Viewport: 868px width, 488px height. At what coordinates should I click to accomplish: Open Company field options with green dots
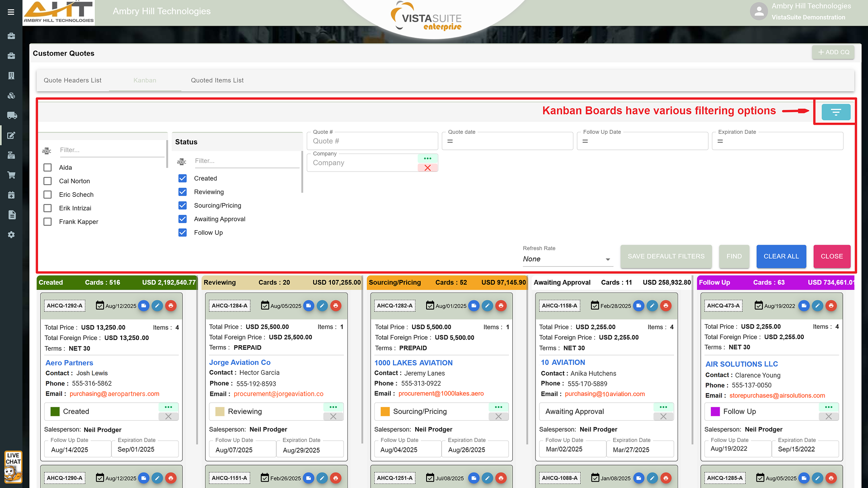pyautogui.click(x=427, y=158)
